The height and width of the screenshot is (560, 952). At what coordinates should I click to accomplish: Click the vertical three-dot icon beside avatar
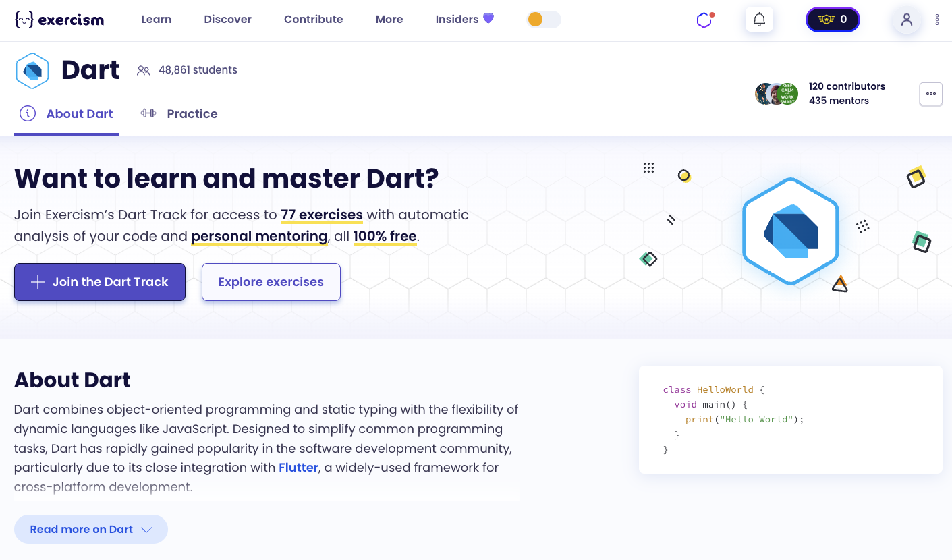pyautogui.click(x=937, y=20)
